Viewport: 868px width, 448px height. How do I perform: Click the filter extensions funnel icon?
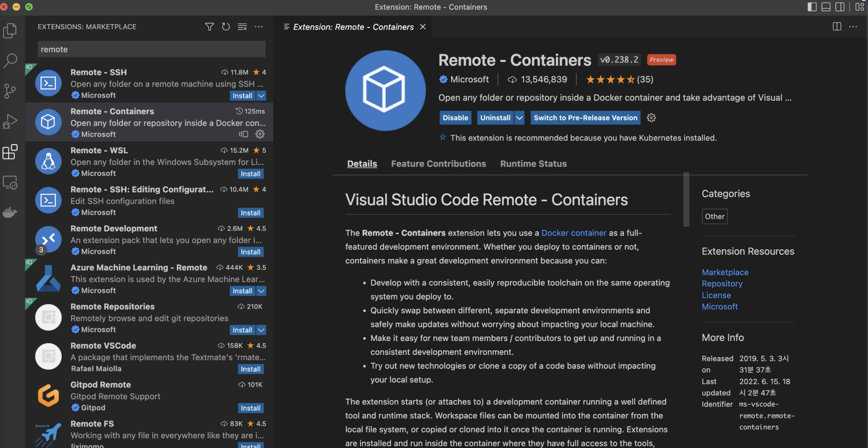(209, 26)
